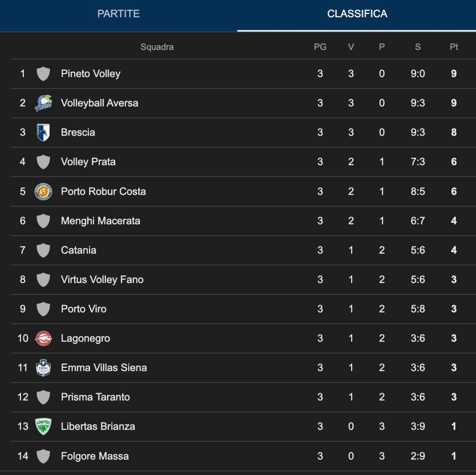Screen dimensions: 476x475
Task: Click the Folgore Massa shield icon
Action: point(44,456)
